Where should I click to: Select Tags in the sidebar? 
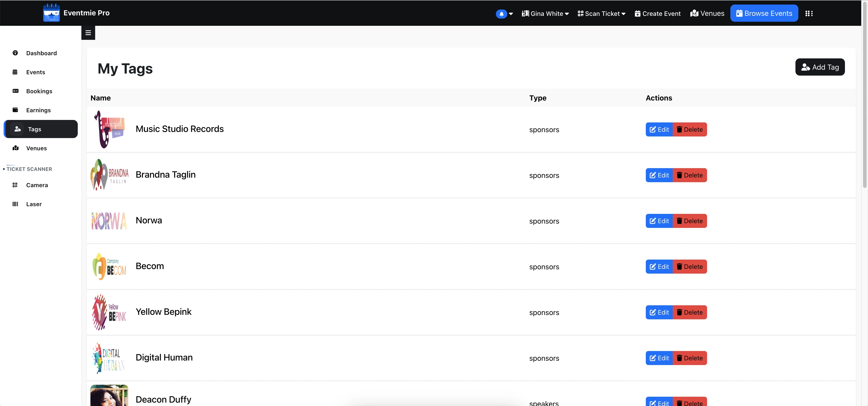[x=40, y=129]
